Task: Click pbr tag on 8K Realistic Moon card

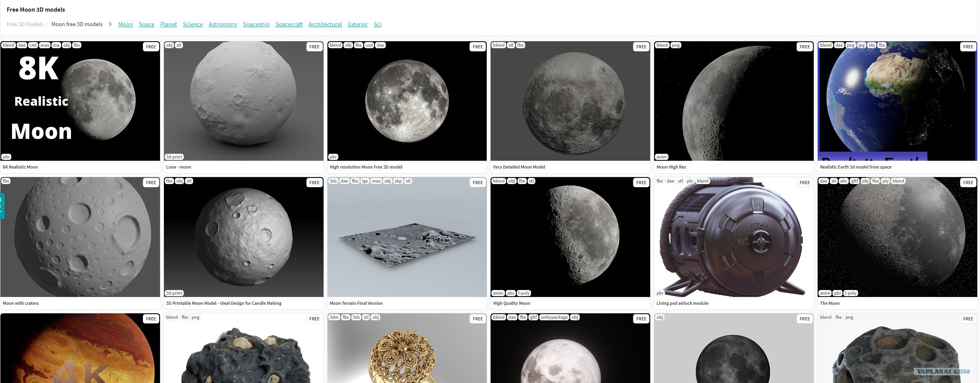Action: pos(6,157)
